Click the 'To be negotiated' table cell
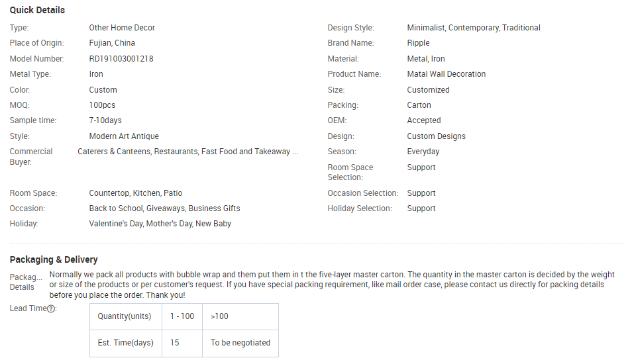Image resolution: width=632 pixels, height=364 pixels. pyautogui.click(x=240, y=343)
